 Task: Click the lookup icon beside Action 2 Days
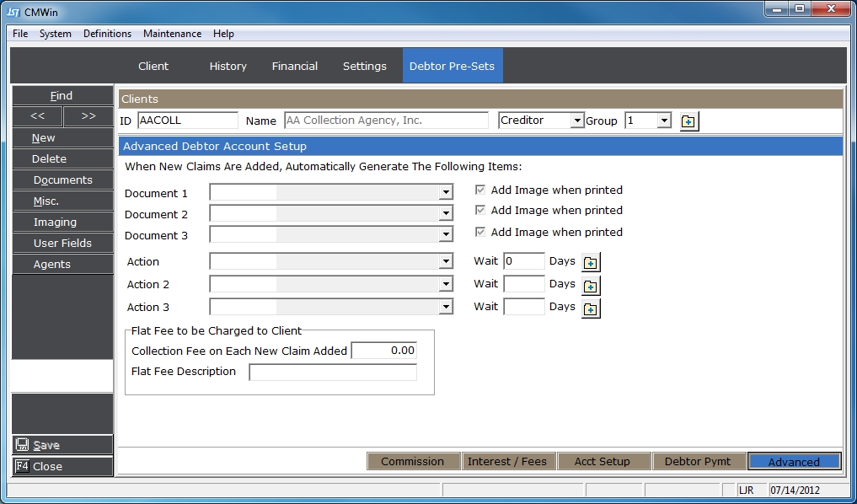(x=591, y=285)
